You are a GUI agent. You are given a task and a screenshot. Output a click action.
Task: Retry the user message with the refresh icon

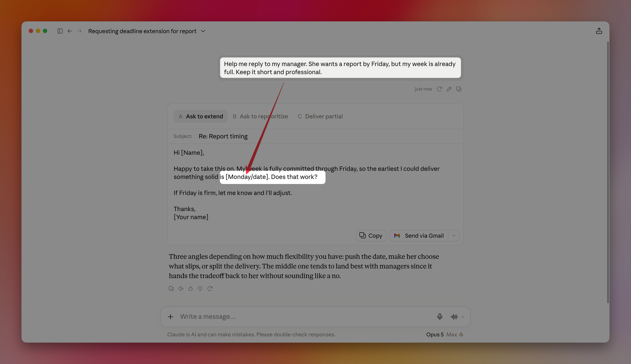(x=439, y=89)
